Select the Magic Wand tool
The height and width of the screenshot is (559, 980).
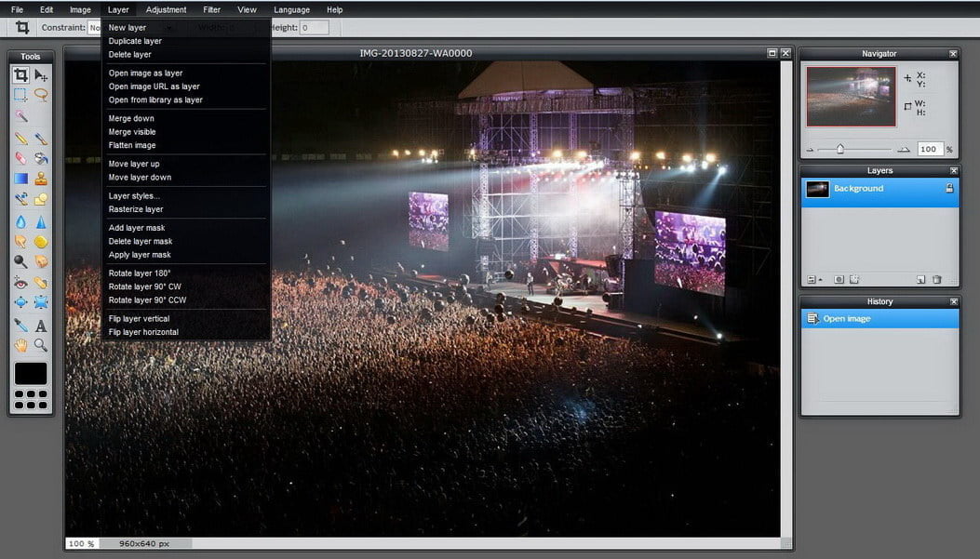(20, 115)
